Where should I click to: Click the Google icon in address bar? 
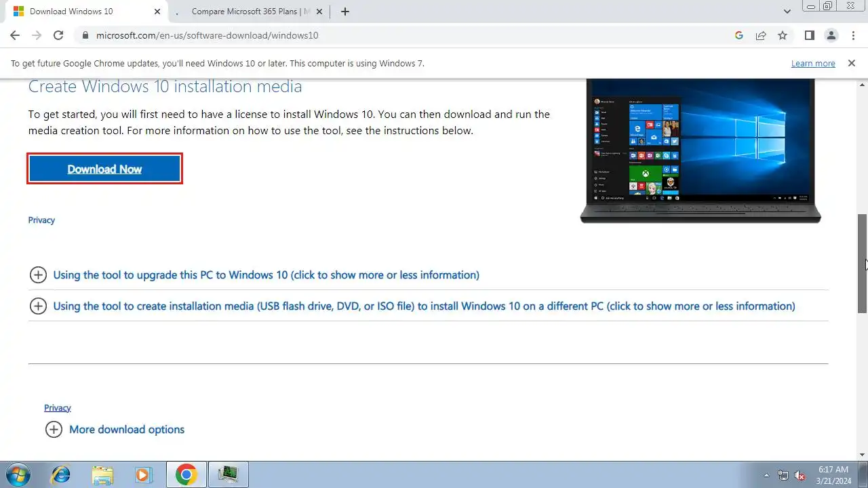pos(739,35)
